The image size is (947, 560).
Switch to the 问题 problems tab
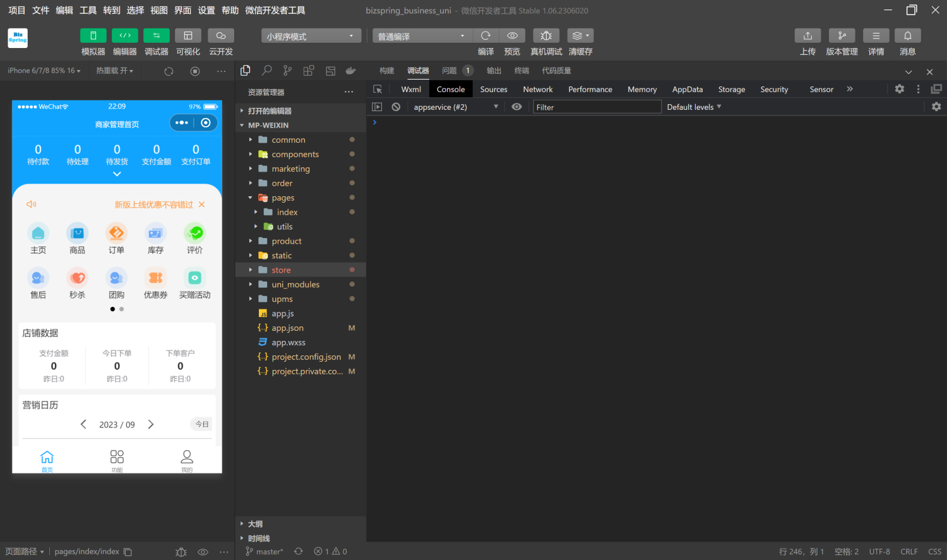coord(450,71)
